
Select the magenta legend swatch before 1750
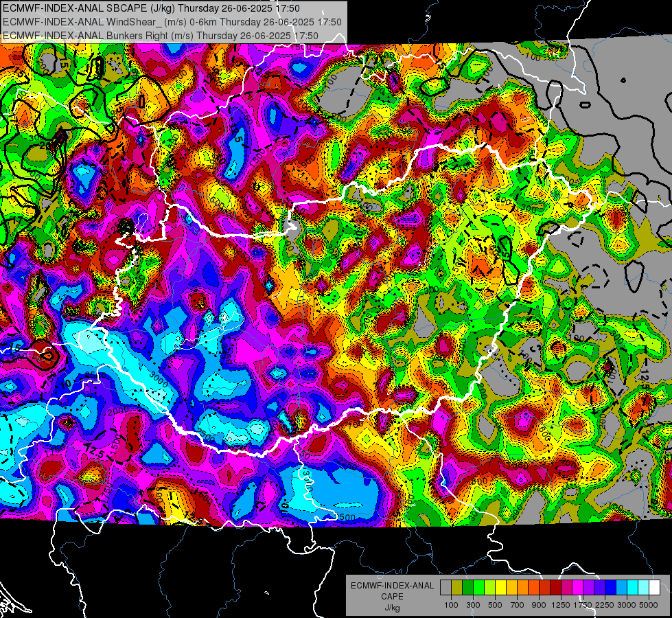578,588
